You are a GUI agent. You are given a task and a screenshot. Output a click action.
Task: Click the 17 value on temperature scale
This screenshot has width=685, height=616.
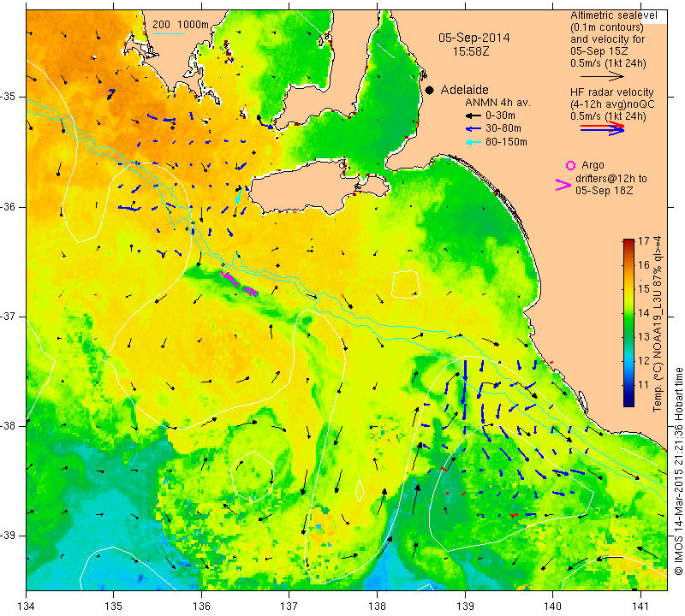click(644, 240)
